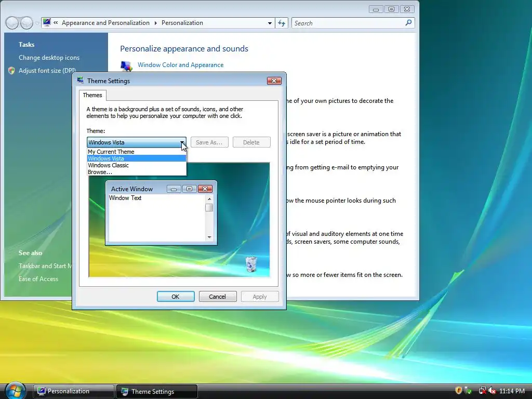Click the Save As... button
This screenshot has height=399, width=532.
[209, 142]
